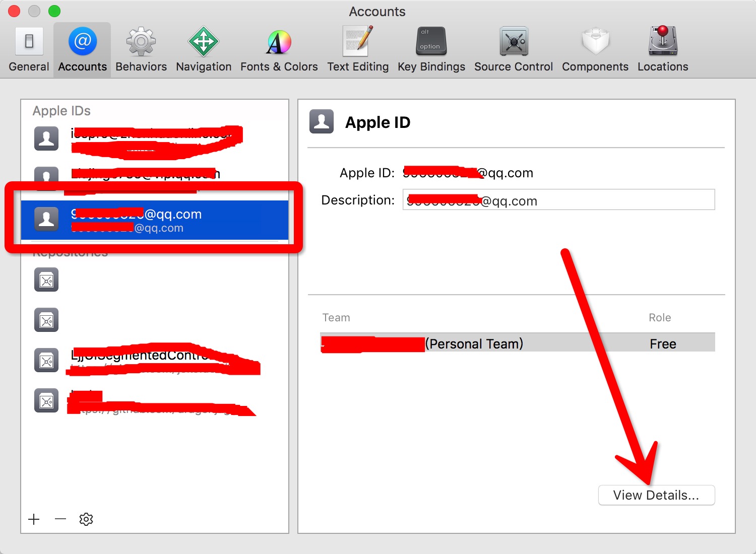Open Components preferences pane
The width and height of the screenshot is (756, 554).
[595, 49]
